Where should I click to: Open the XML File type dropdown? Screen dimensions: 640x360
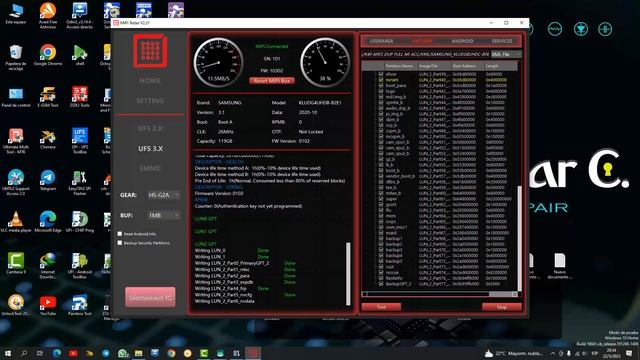point(506,54)
